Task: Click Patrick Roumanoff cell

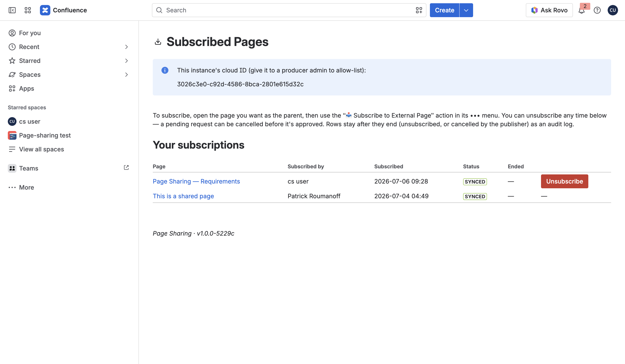Action: pyautogui.click(x=314, y=196)
